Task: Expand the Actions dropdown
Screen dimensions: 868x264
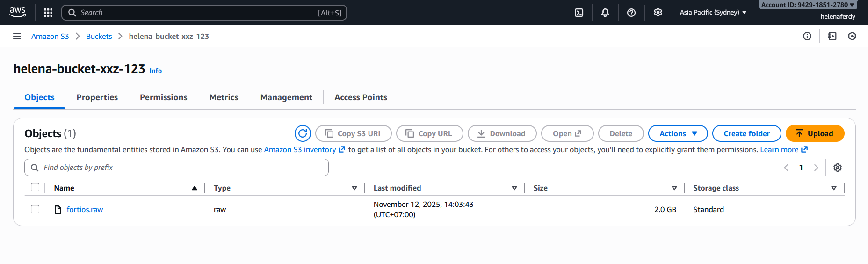Action: [x=678, y=133]
